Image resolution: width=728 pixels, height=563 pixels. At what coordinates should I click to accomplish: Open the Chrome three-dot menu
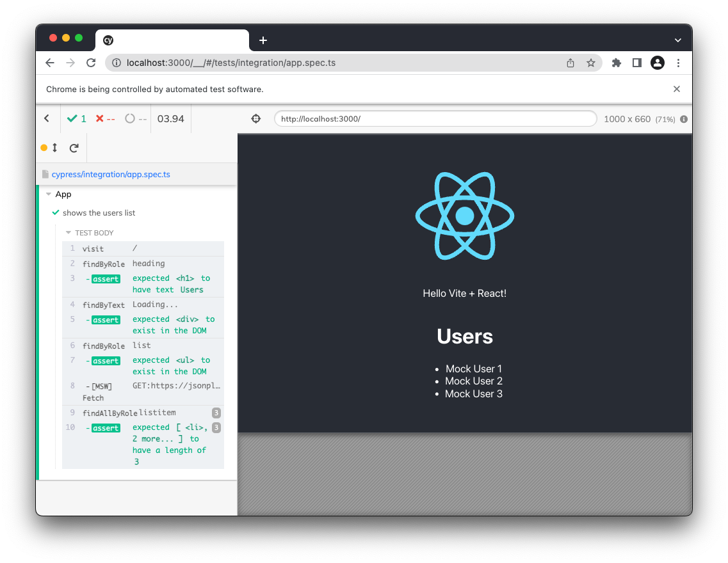(678, 63)
